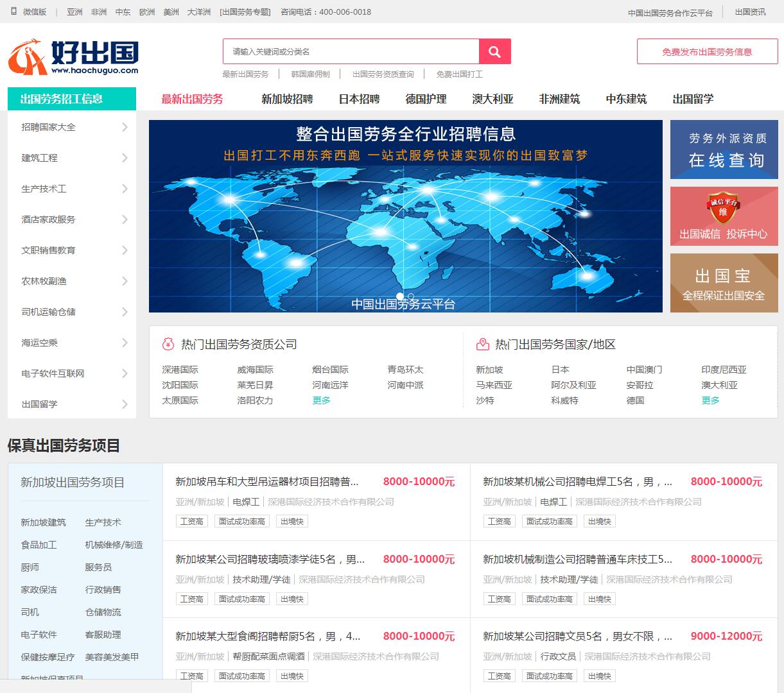784x693 pixels.
Task: Expand 司机运输仓储 category arrow
Action: pyautogui.click(x=125, y=312)
